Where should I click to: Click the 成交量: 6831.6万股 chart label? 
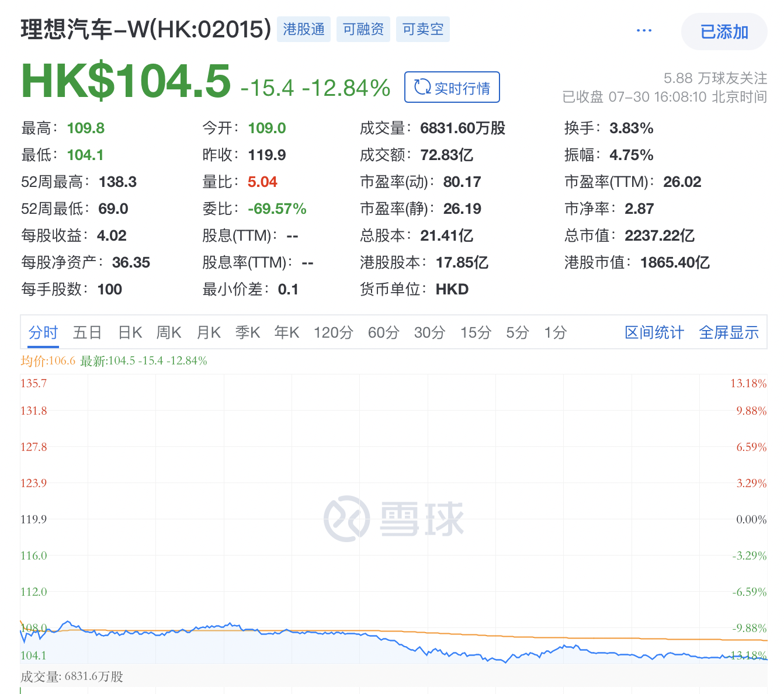point(72,676)
